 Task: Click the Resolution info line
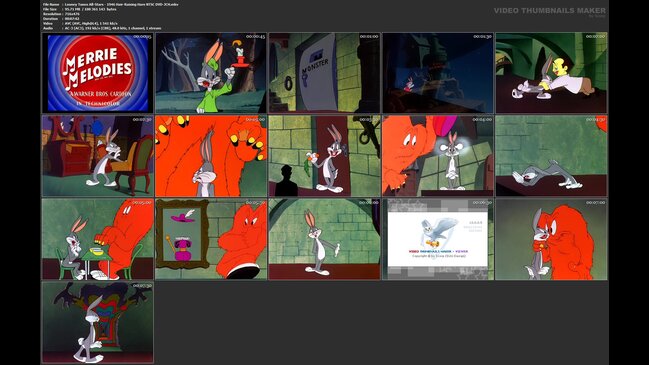pyautogui.click(x=61, y=14)
